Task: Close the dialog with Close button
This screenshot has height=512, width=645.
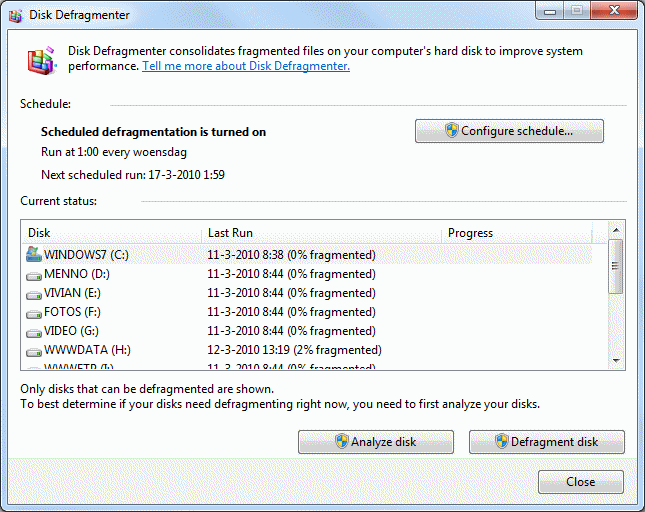Action: pos(581,482)
